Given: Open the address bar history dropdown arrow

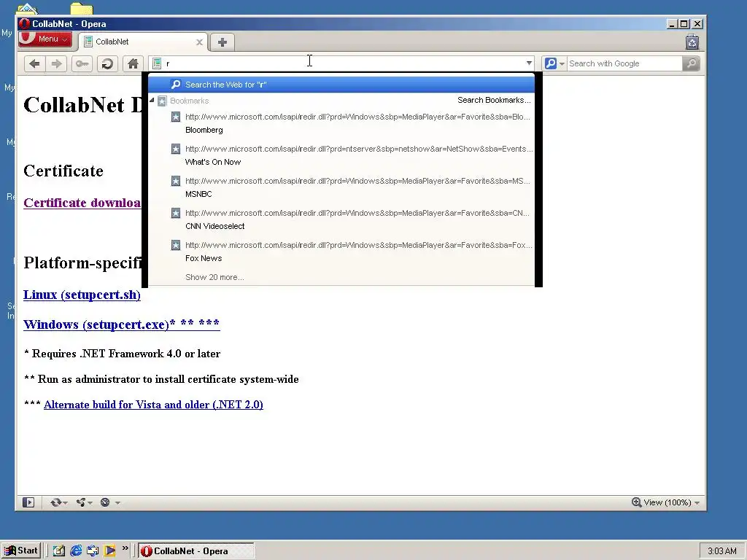Looking at the screenshot, I should (529, 63).
